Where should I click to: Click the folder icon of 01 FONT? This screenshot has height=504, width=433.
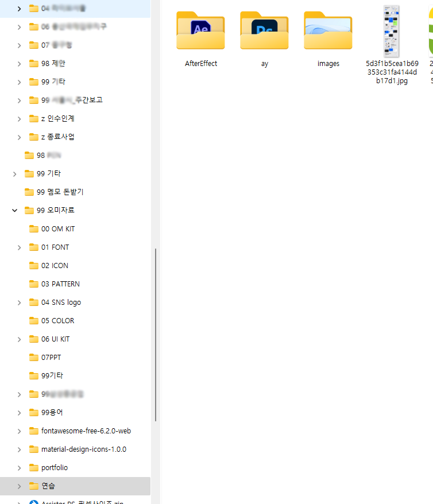coord(34,247)
